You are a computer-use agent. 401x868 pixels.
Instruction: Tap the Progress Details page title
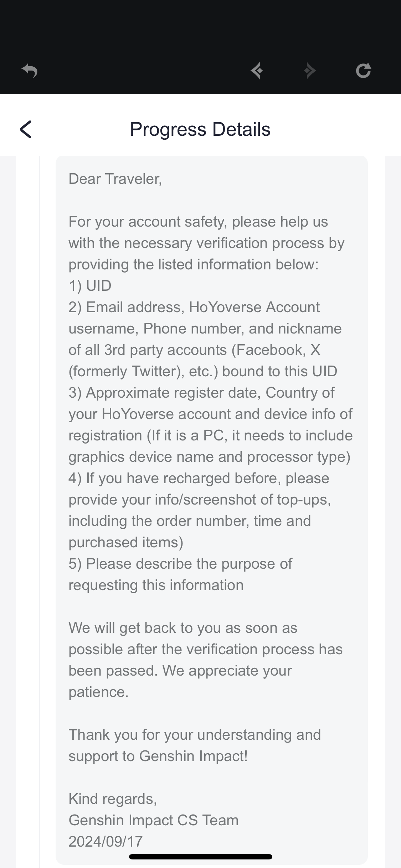pos(200,129)
